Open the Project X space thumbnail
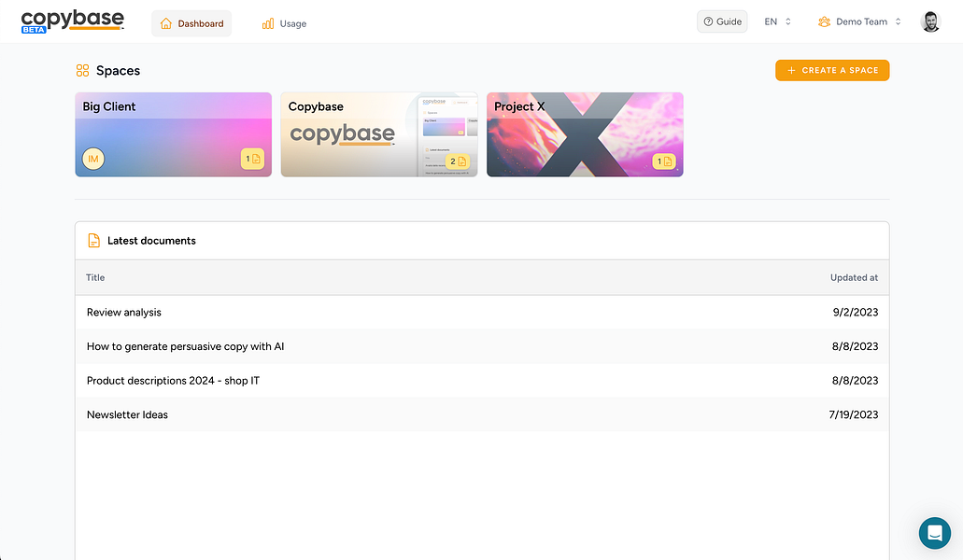The height and width of the screenshot is (560, 963). (584, 133)
